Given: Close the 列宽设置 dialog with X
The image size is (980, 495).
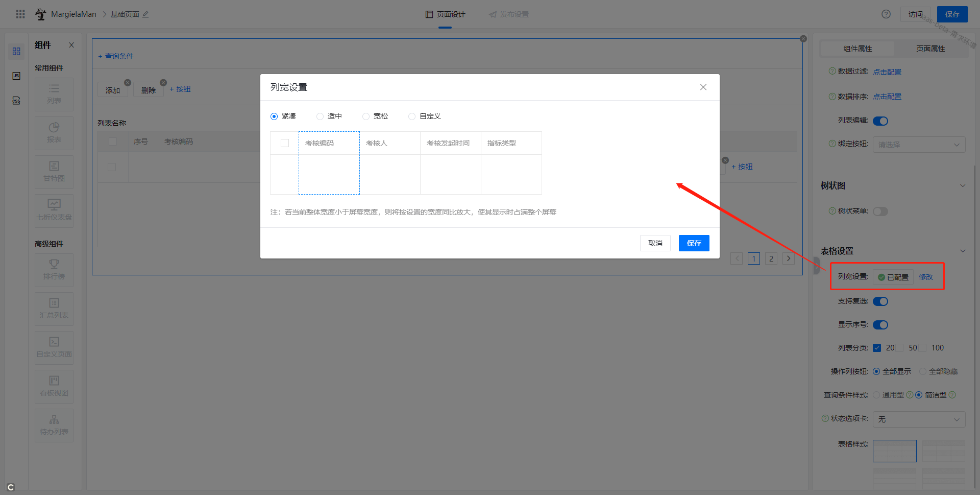Looking at the screenshot, I should click(703, 87).
